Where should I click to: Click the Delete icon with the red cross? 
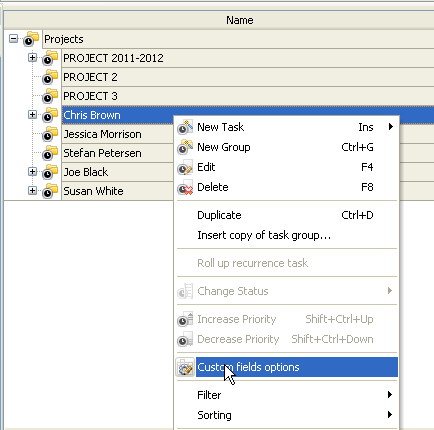(185, 187)
